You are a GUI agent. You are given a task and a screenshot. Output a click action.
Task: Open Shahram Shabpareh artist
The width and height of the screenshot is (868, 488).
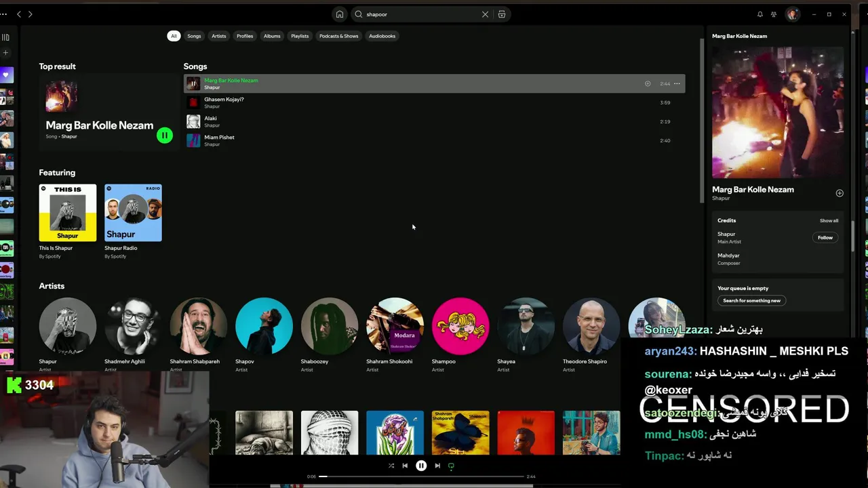point(198,326)
